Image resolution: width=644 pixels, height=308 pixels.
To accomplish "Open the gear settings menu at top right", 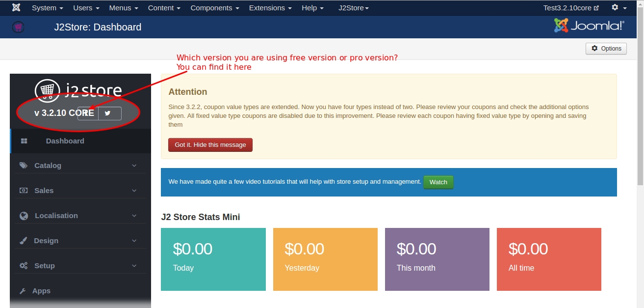I will pyautogui.click(x=618, y=8).
